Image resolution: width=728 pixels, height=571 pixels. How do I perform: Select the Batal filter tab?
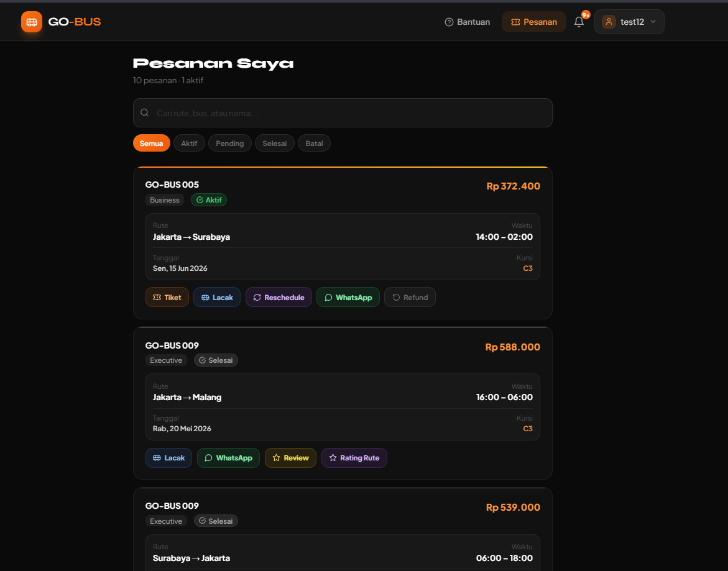tap(314, 144)
